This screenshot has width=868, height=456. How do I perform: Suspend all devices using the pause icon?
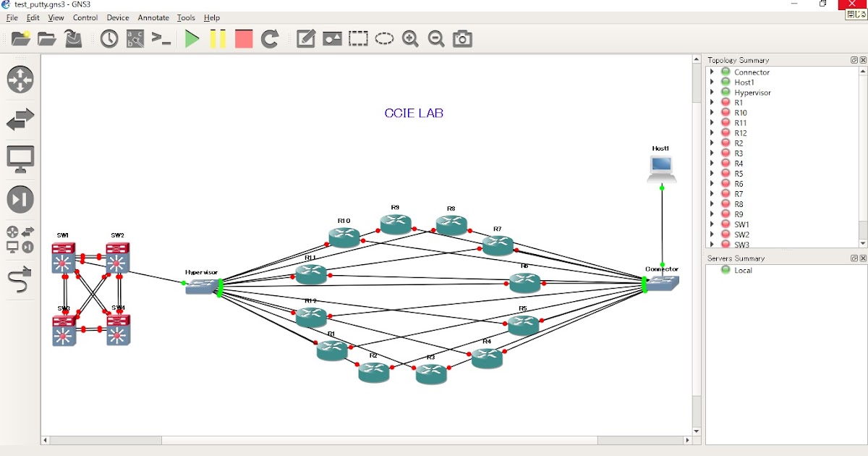(x=218, y=38)
